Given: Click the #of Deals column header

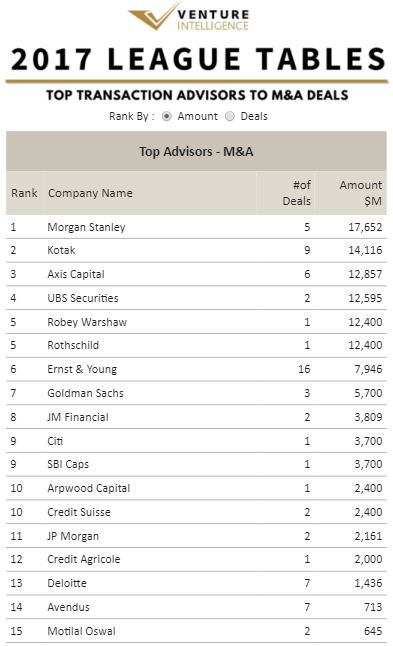Looking at the screenshot, I should 296,193.
